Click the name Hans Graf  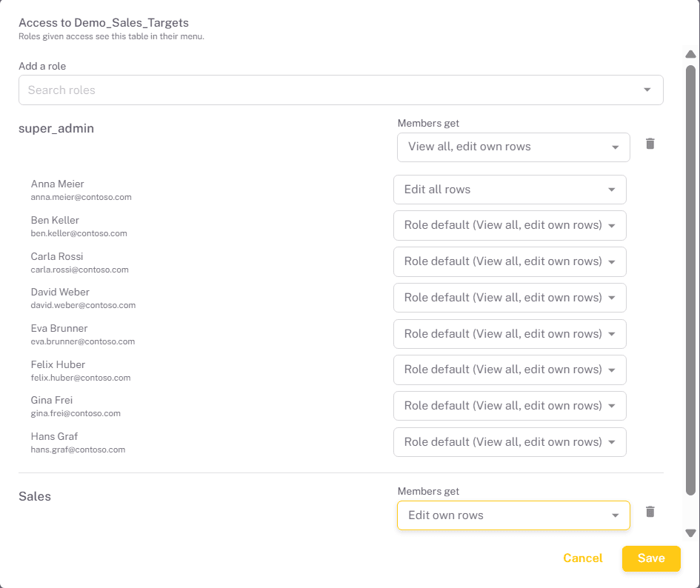54,436
